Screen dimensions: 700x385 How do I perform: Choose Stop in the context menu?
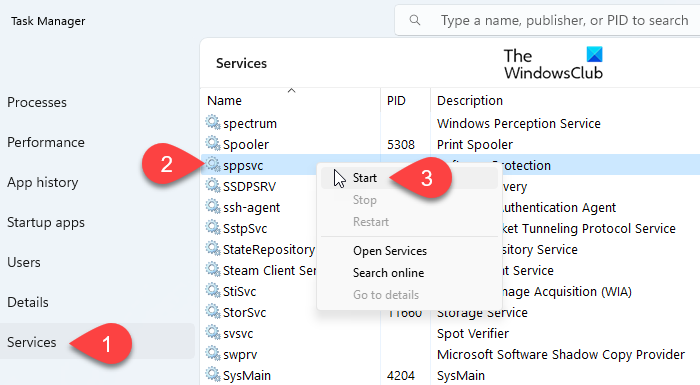coord(409,200)
